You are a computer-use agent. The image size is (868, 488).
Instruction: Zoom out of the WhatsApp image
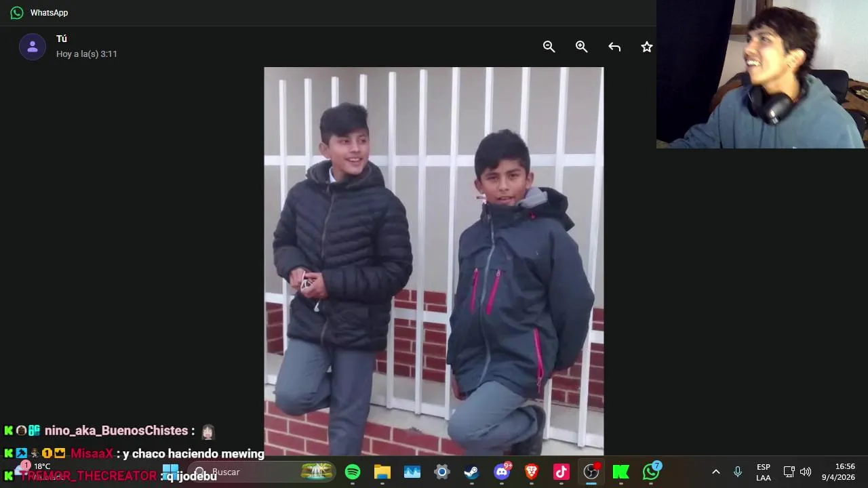pyautogui.click(x=549, y=47)
